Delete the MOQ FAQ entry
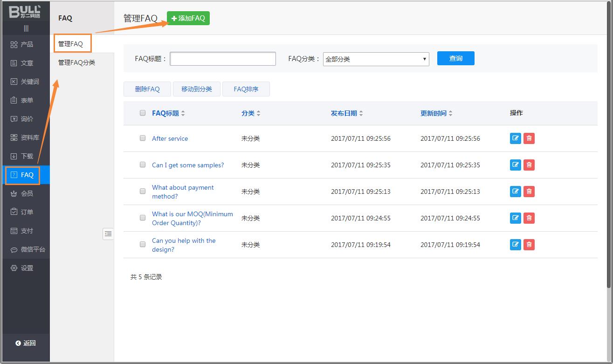 pyautogui.click(x=529, y=218)
